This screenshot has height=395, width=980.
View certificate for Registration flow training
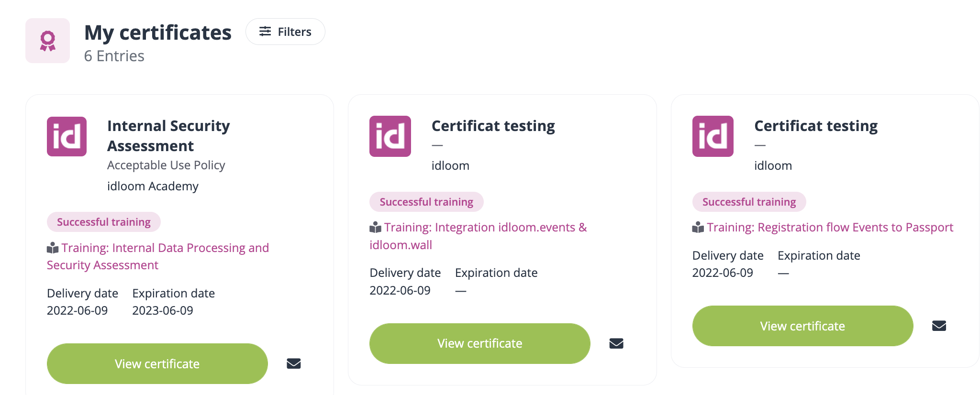point(802,326)
